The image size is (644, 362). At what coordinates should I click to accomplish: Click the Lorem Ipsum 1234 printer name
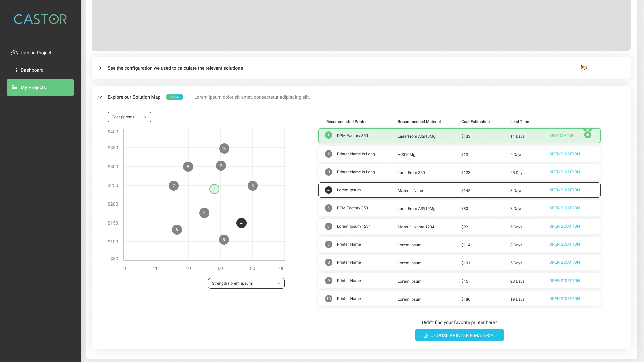pyautogui.click(x=354, y=226)
